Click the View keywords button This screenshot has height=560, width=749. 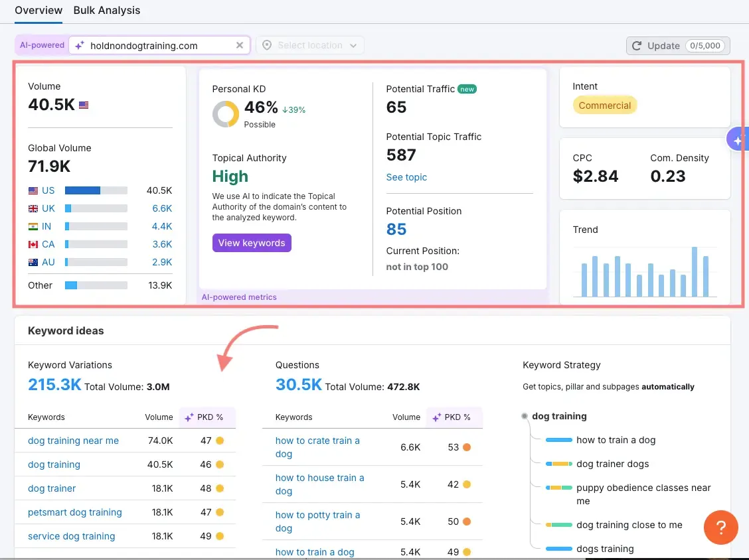click(x=252, y=243)
